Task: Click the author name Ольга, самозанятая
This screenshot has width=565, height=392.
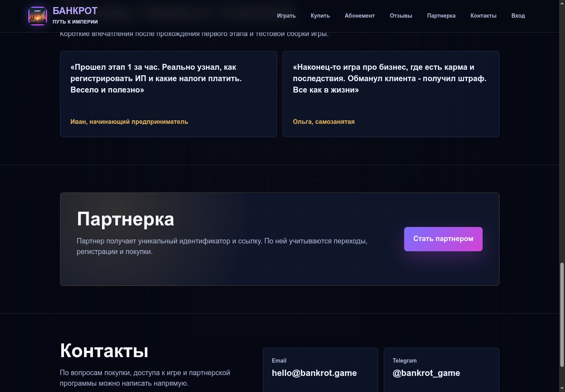Action: [324, 122]
